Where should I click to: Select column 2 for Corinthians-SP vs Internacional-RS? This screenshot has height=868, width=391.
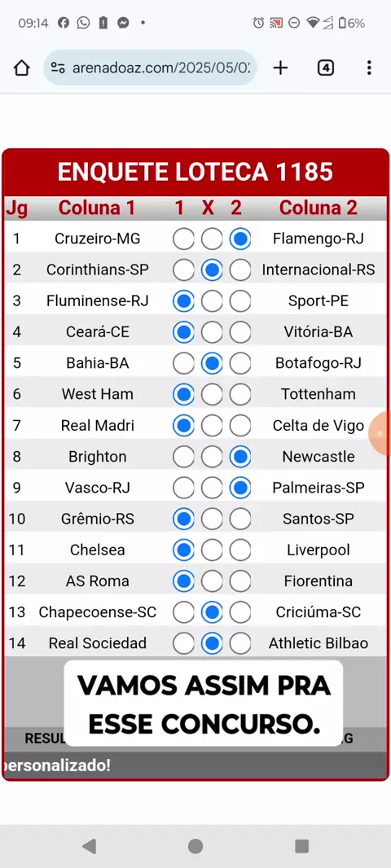tap(239, 270)
